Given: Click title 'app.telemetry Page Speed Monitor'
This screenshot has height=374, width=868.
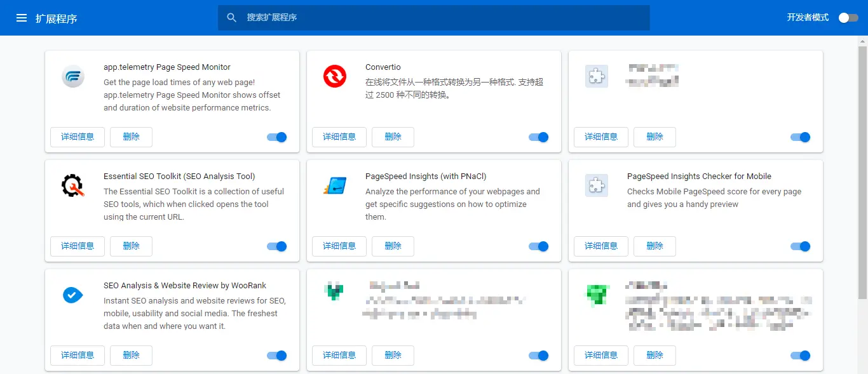Looking at the screenshot, I should (x=167, y=67).
